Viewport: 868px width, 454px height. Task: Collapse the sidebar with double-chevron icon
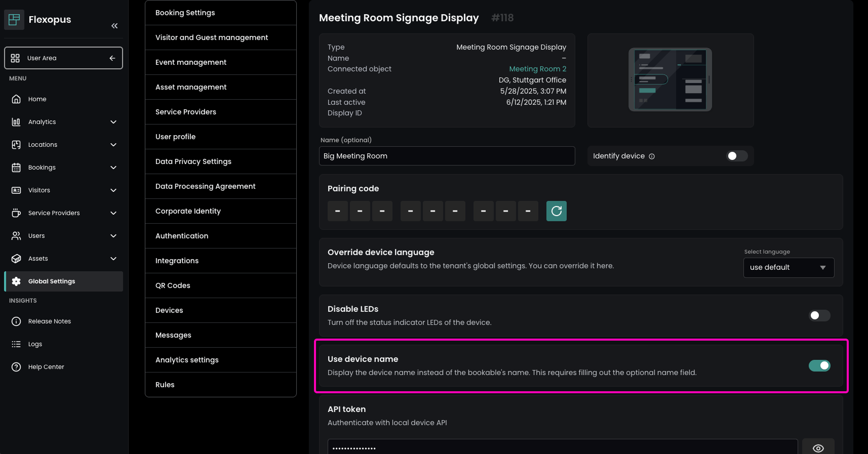(x=114, y=26)
